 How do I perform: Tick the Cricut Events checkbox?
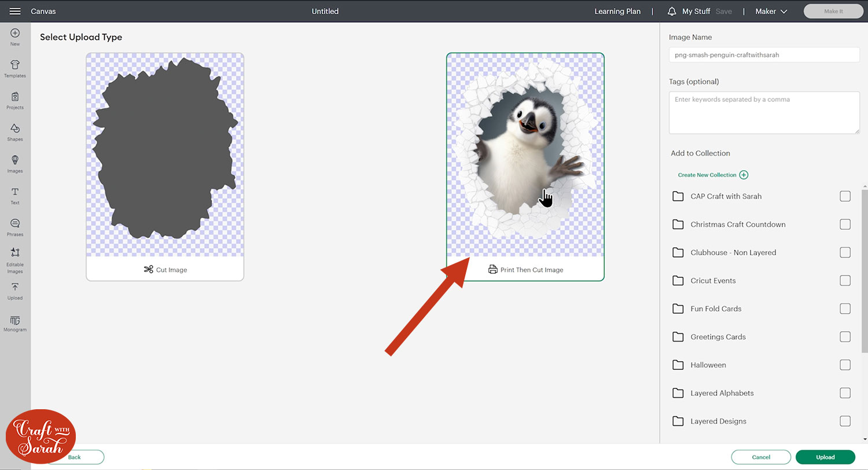coord(845,280)
